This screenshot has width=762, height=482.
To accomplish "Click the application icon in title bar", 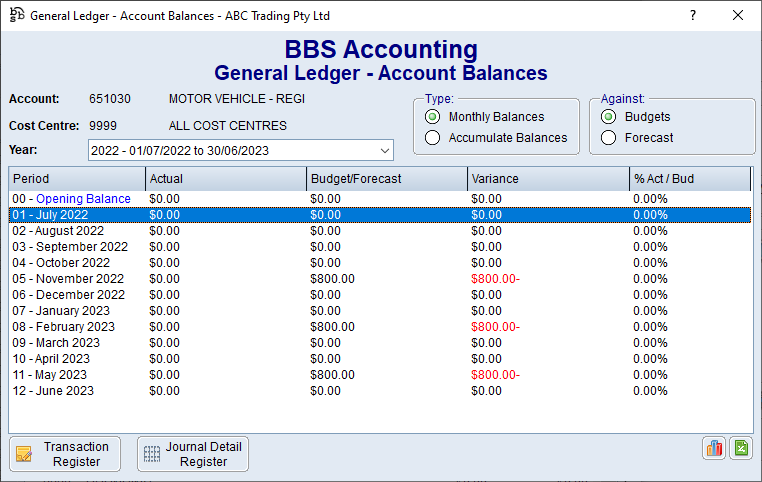I will (16, 16).
